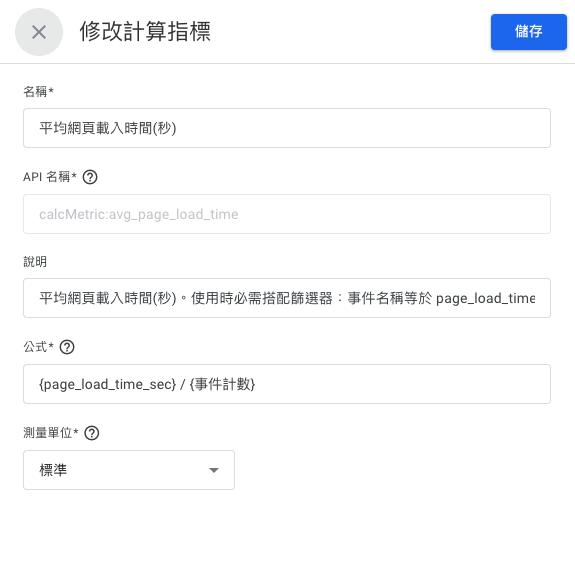Close the 修改計算指標 panel with X icon
This screenshot has height=581, width=575.
39,32
